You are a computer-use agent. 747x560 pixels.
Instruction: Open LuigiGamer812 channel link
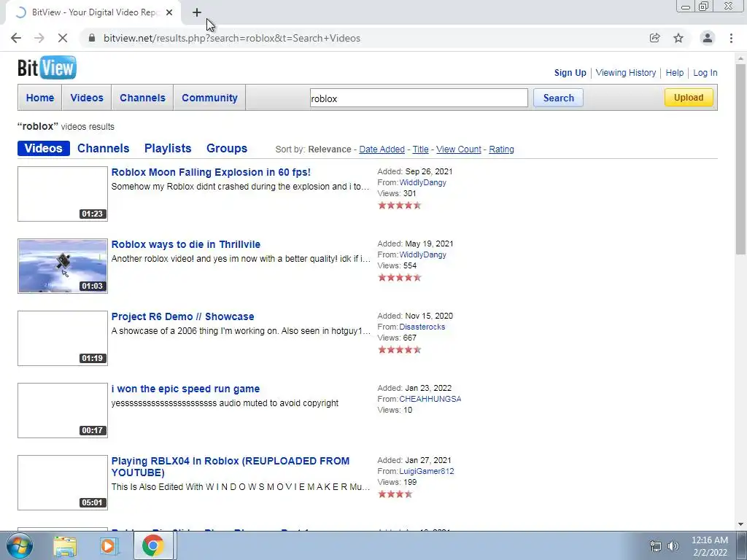426,472
